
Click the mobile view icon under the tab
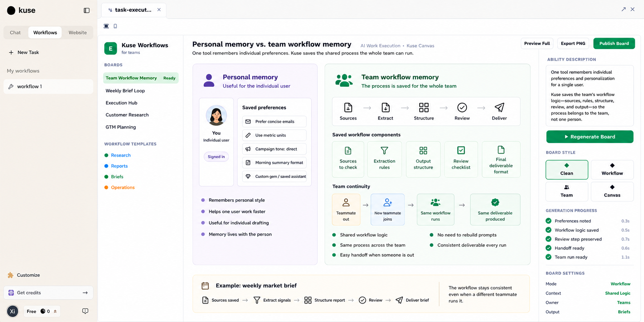point(115,26)
